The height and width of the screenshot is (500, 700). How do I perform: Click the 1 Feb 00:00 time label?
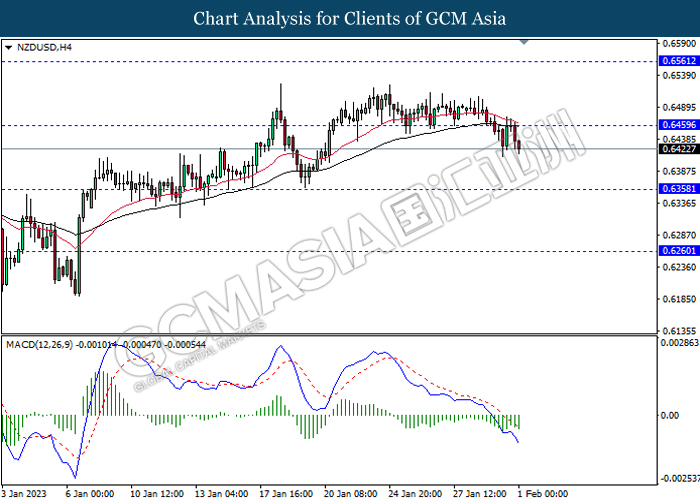(543, 494)
